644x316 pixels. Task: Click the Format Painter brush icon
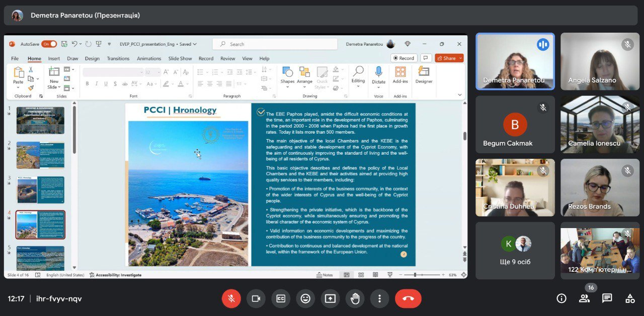[31, 88]
